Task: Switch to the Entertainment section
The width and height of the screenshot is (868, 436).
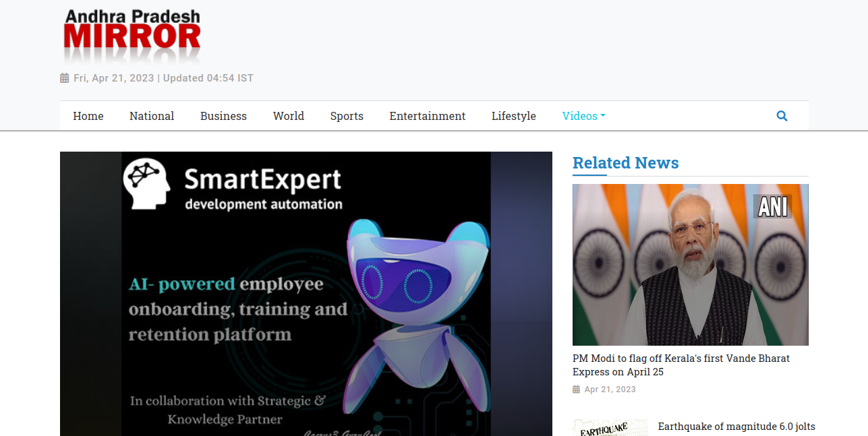Action: [x=428, y=116]
